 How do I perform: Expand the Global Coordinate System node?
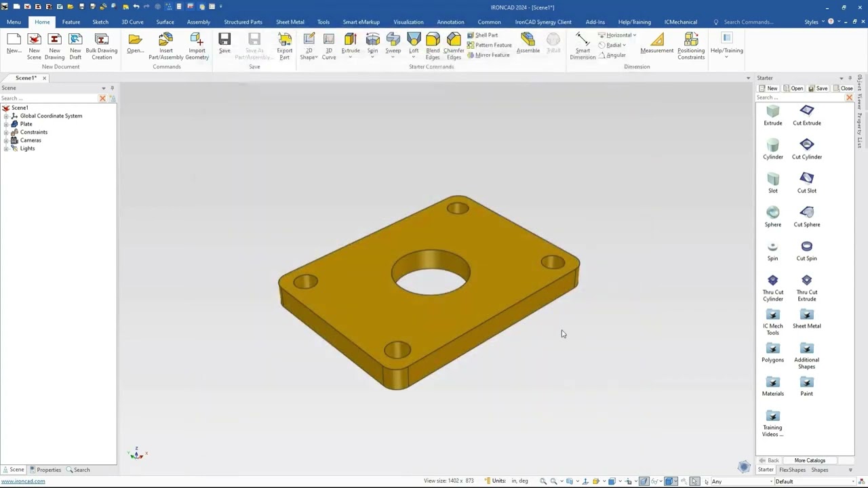pos(6,116)
